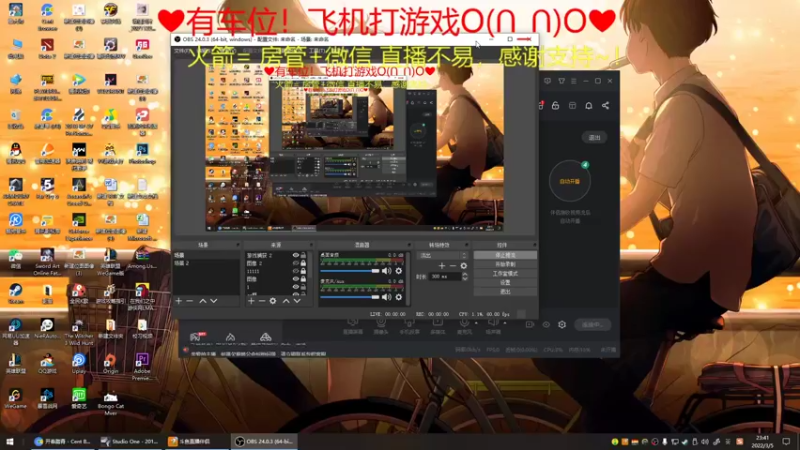The height and width of the screenshot is (450, 800).
Task: Toggle the lock on the 11111 source
Action: coord(303,271)
